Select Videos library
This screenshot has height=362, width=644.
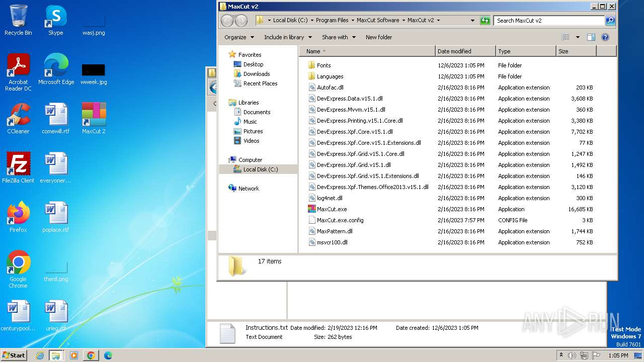pyautogui.click(x=251, y=141)
